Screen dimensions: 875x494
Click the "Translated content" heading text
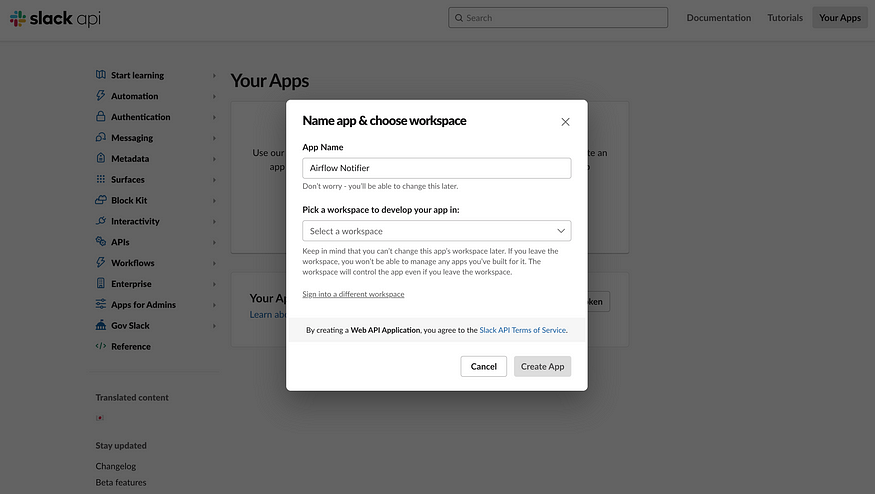pos(132,397)
